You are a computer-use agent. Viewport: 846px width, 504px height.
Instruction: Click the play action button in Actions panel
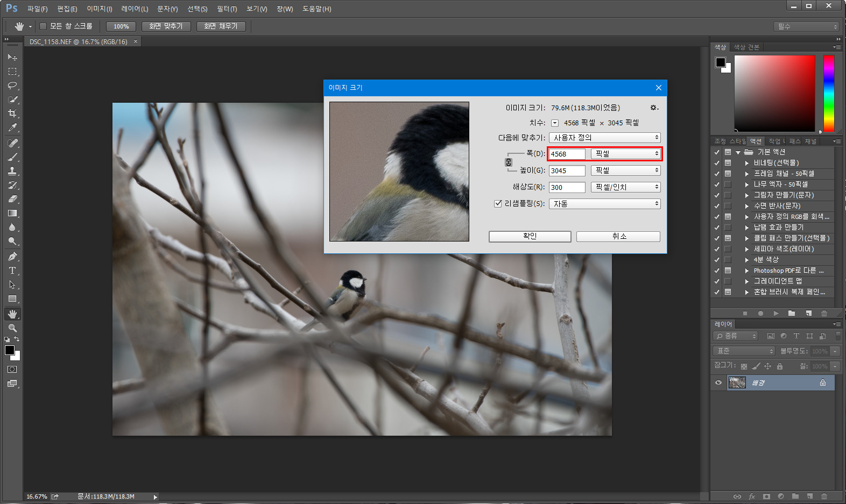coord(776,313)
